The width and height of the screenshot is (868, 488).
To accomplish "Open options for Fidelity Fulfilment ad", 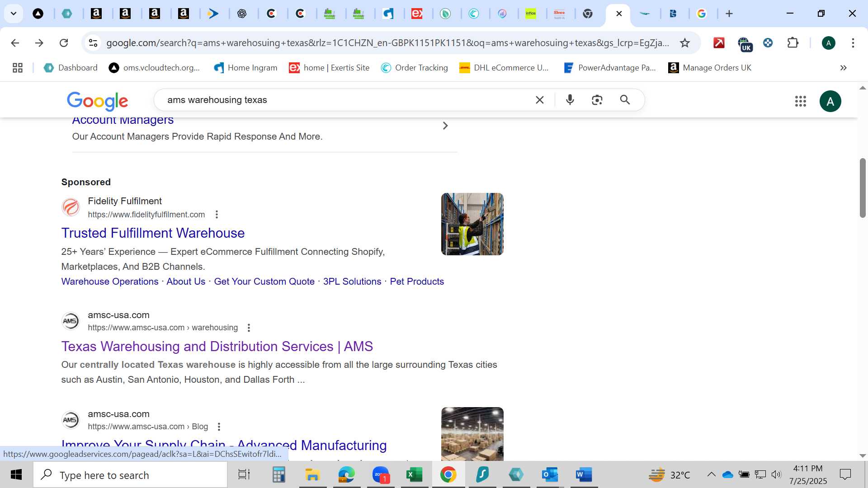I will click(x=217, y=215).
